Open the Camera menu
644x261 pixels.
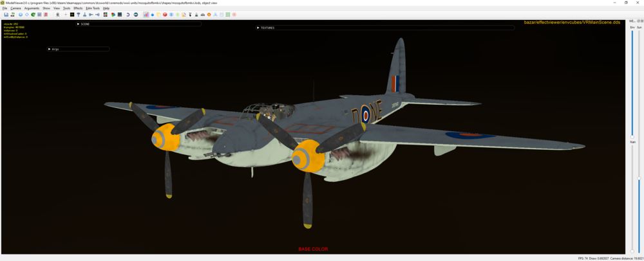(15, 8)
